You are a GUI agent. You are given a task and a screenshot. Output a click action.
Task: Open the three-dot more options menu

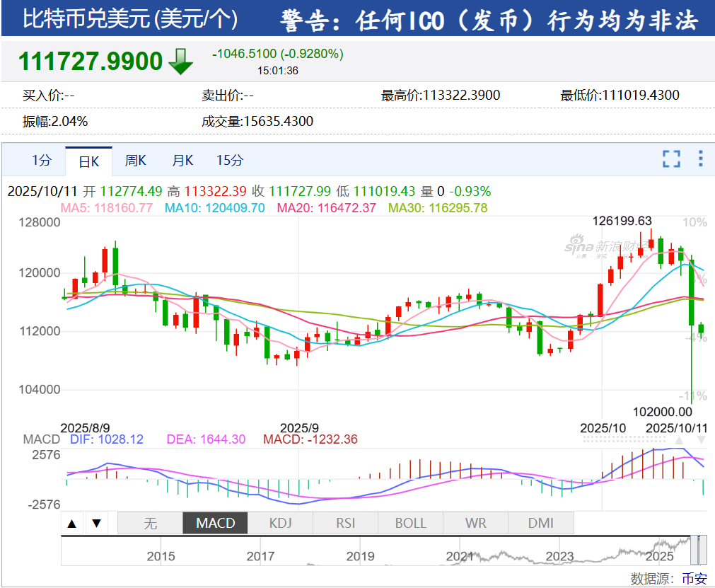tap(700, 159)
